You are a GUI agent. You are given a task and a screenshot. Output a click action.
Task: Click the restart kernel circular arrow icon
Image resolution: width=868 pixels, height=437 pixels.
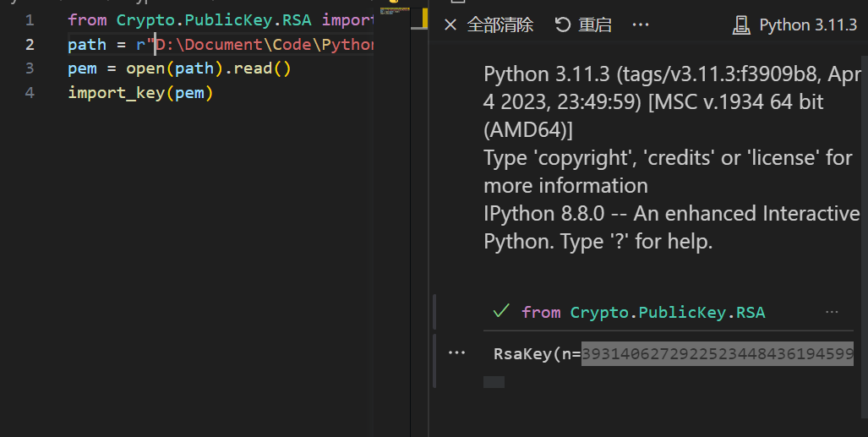point(563,25)
